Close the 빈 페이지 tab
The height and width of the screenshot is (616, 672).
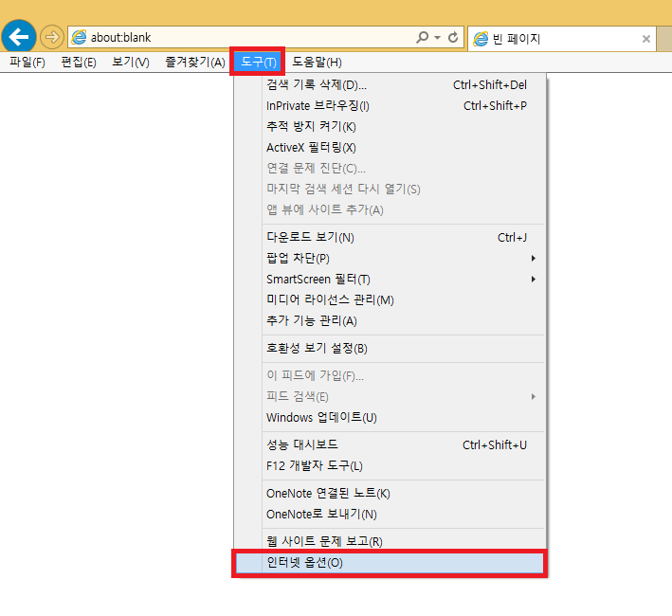[646, 39]
